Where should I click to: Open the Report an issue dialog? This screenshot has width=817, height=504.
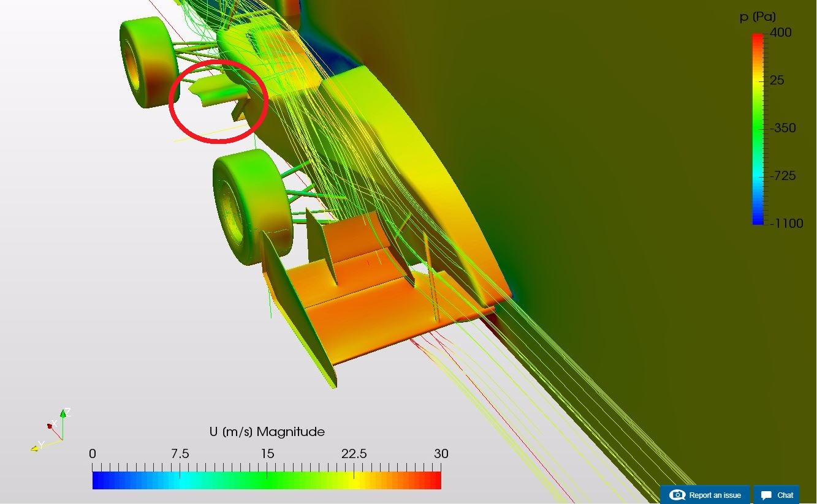pos(705,495)
